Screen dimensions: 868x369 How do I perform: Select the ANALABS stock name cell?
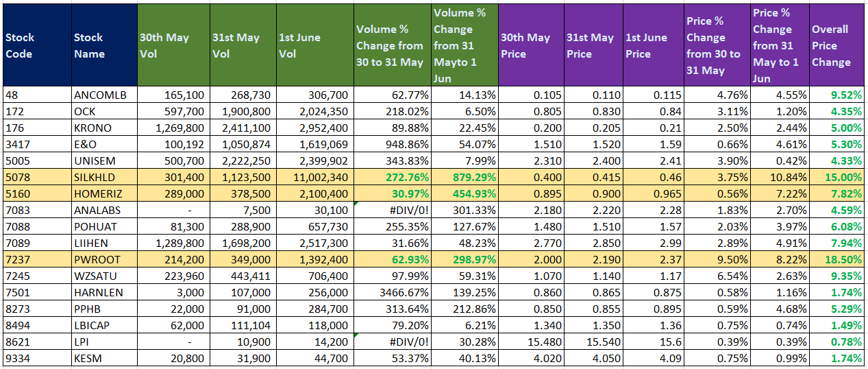[x=104, y=210]
